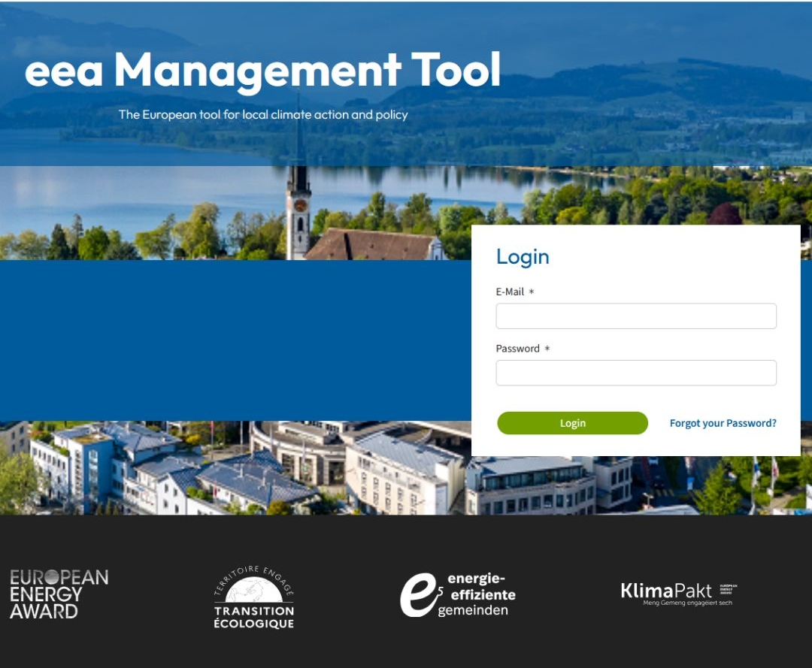Click the small badge beside KlimaPakt
812x668 pixels.
tap(728, 590)
